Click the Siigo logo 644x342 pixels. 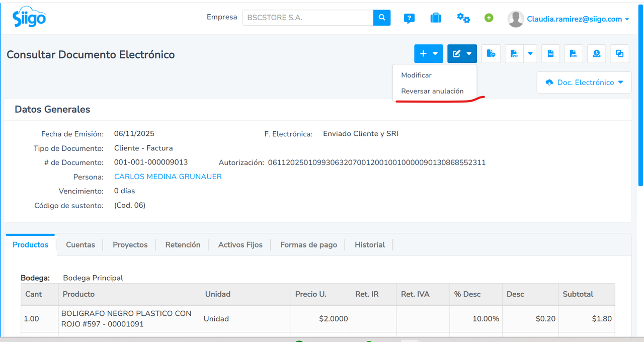click(29, 17)
